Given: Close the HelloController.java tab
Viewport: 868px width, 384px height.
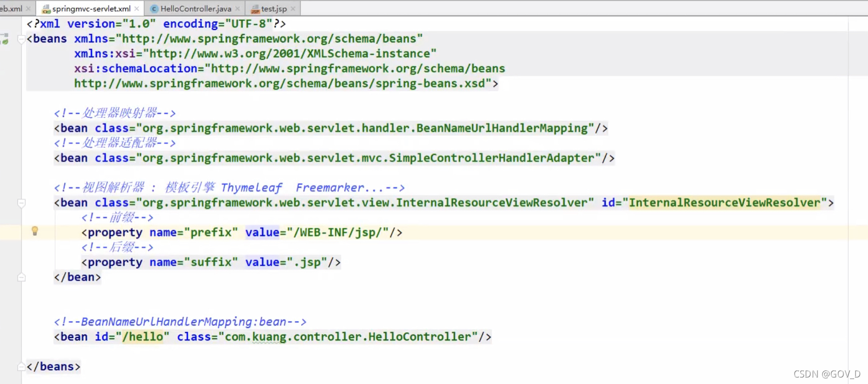Looking at the screenshot, I should (238, 8).
